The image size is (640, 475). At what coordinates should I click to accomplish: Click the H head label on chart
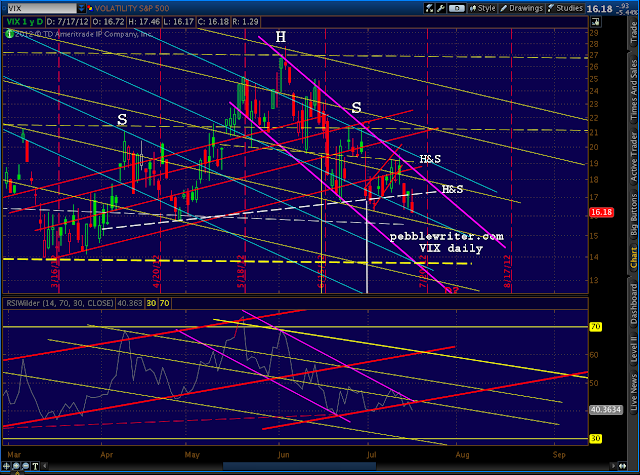pyautogui.click(x=281, y=37)
